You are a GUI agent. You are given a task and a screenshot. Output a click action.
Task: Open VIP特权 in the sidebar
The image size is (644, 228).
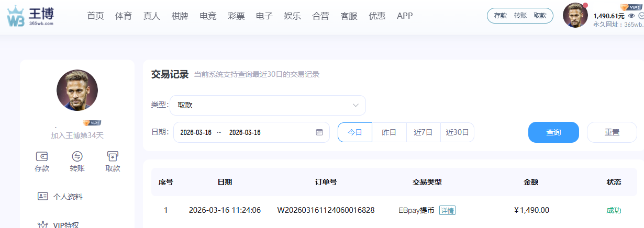tap(65, 224)
